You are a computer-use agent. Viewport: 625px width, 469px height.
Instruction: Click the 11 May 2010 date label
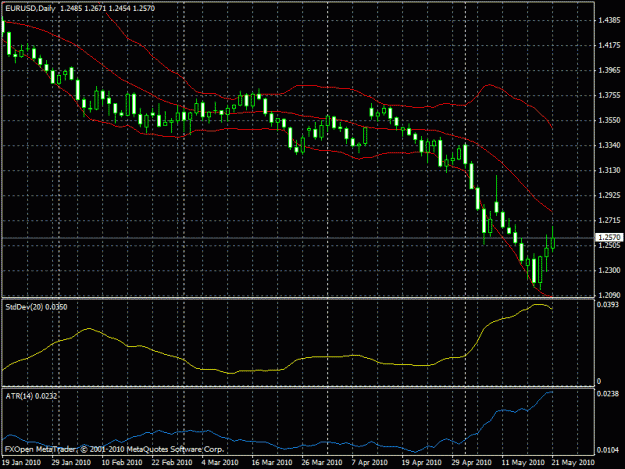[523, 463]
